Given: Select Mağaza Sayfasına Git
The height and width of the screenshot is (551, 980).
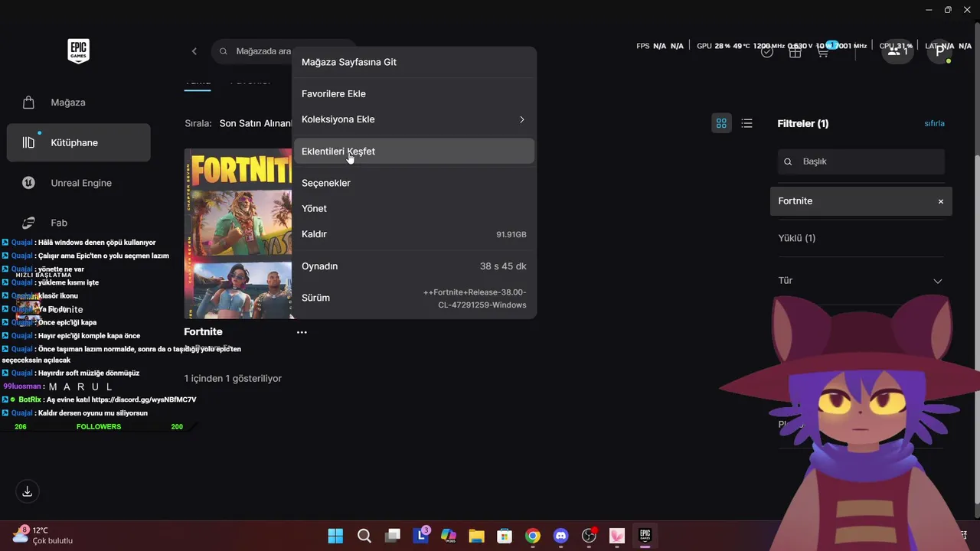Looking at the screenshot, I should 414,62.
